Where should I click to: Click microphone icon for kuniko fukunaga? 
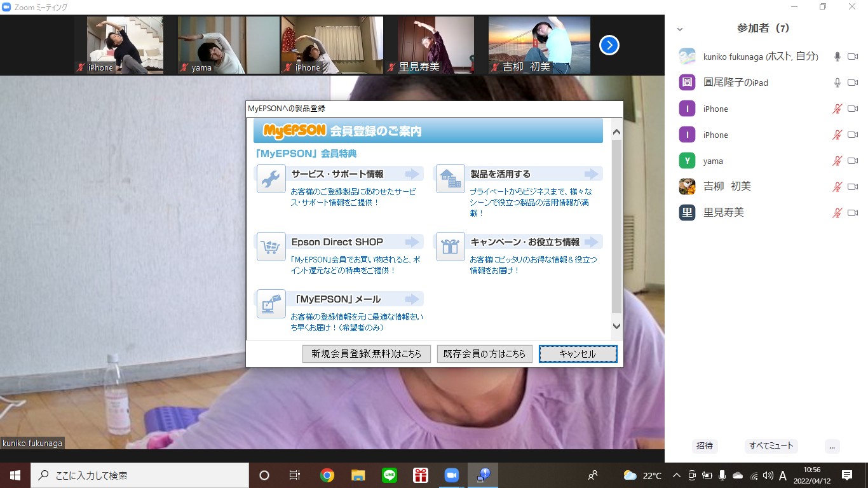[837, 57]
